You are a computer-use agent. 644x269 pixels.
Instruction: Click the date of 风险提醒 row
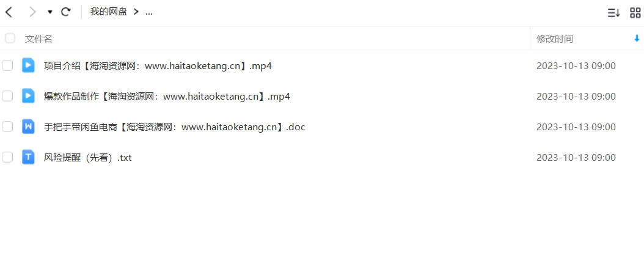[x=576, y=157]
